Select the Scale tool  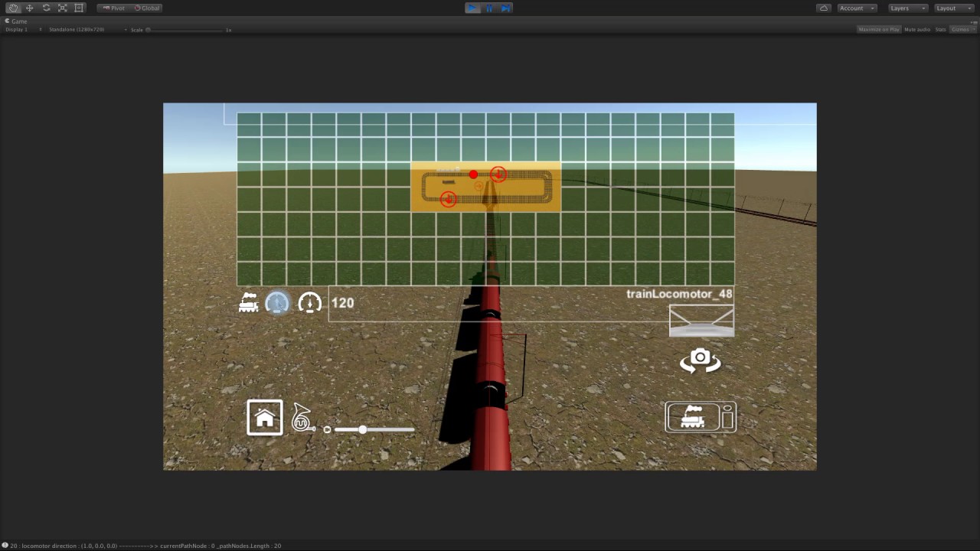coord(62,8)
